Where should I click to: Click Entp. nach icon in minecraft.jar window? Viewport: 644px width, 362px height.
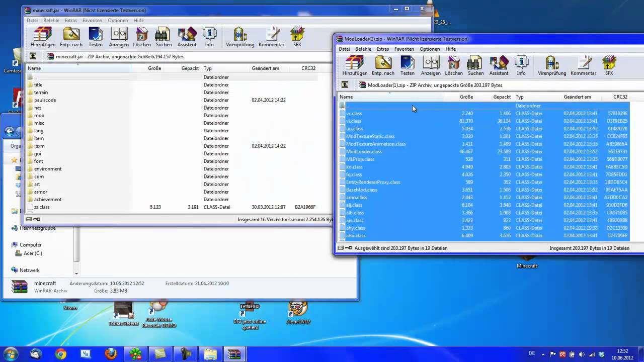coord(71,37)
